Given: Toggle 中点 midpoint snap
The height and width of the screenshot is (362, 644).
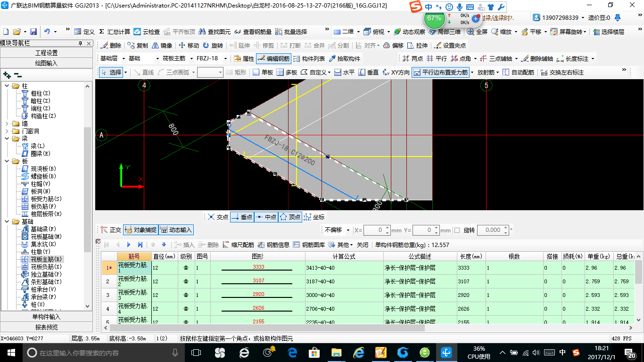Looking at the screenshot, I should coord(266,217).
